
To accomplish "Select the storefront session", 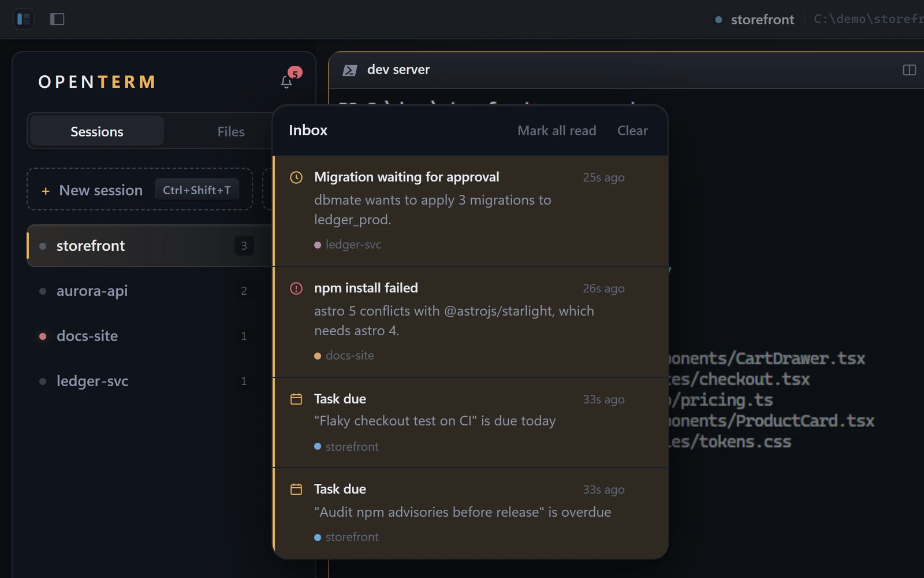I will pyautogui.click(x=149, y=246).
